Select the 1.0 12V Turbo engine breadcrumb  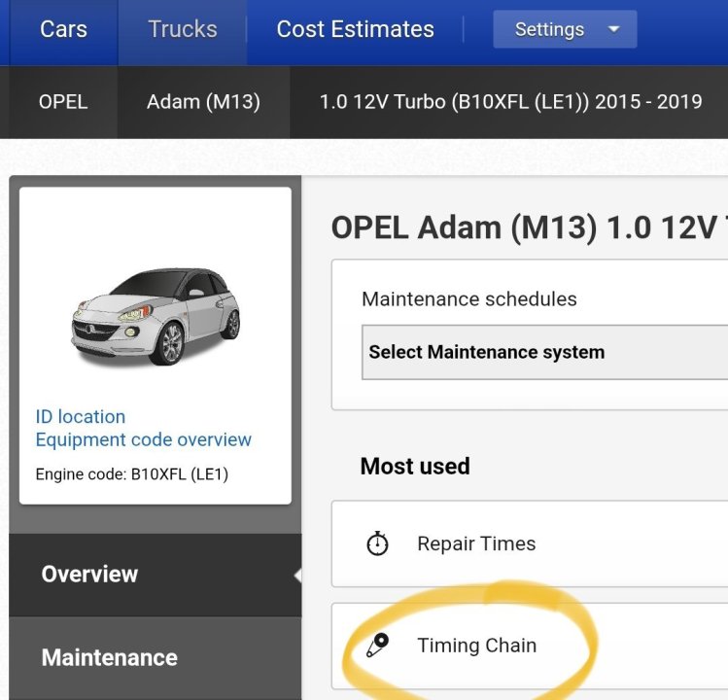[510, 101]
